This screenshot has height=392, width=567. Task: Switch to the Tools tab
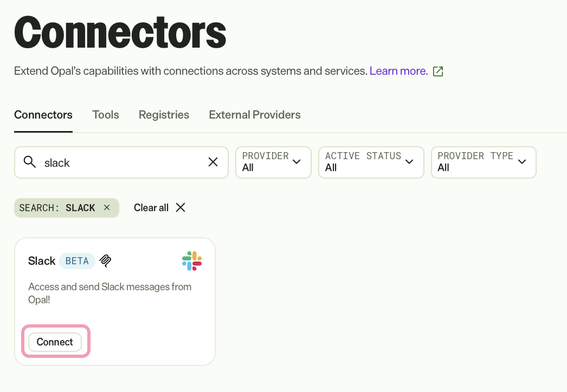(x=106, y=115)
